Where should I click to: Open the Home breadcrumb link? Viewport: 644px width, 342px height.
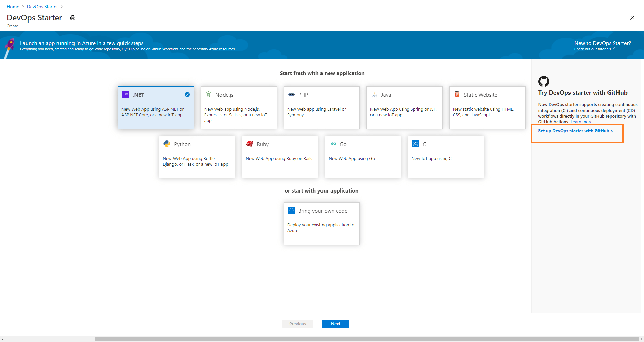point(13,6)
